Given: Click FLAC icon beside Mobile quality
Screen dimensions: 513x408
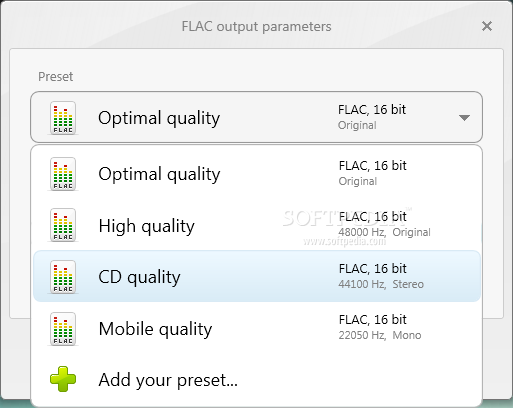Looking at the screenshot, I should [x=63, y=329].
